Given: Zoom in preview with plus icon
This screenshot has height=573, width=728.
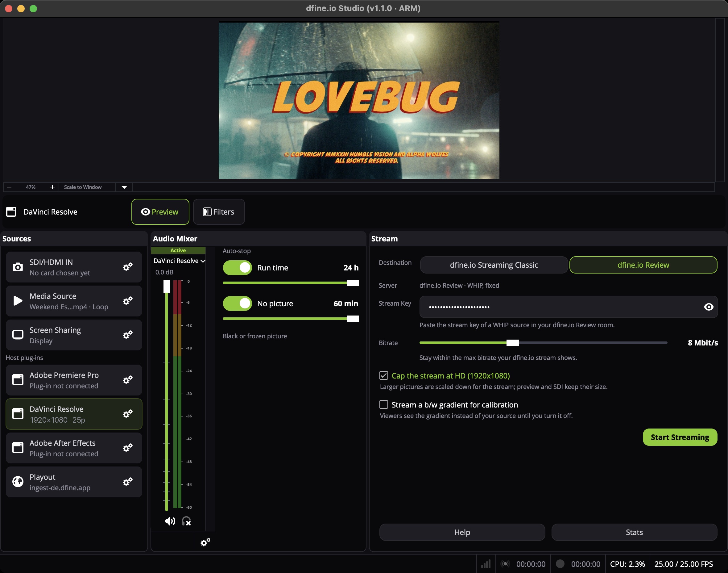Looking at the screenshot, I should coord(52,187).
